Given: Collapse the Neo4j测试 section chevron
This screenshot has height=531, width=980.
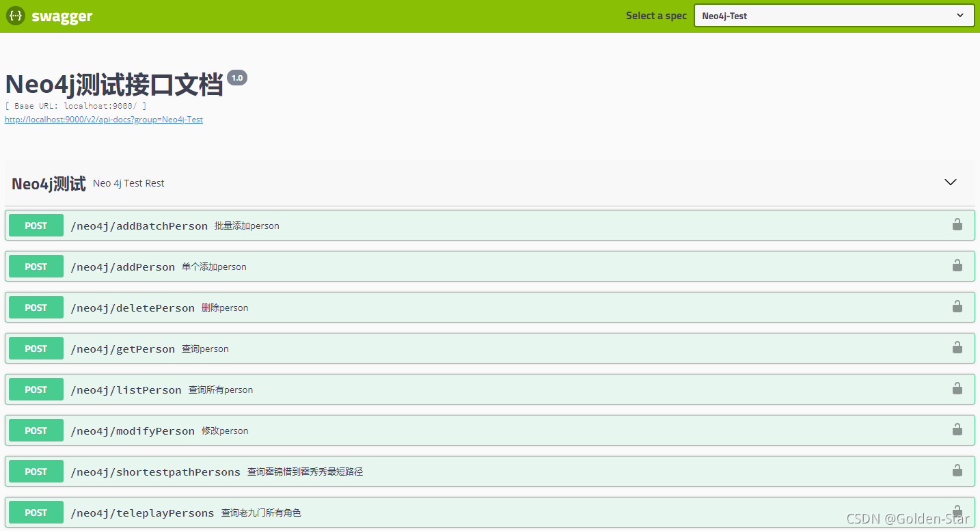Looking at the screenshot, I should click(950, 182).
